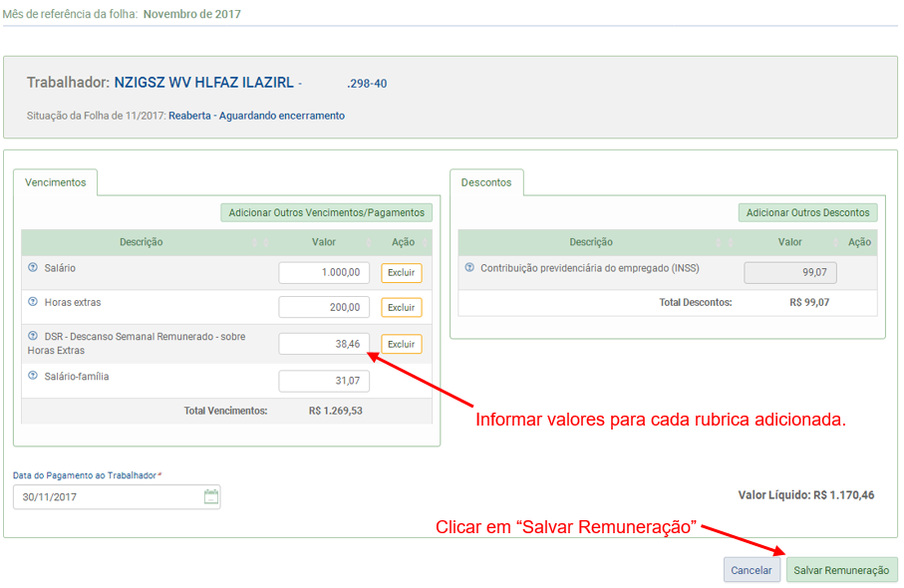The width and height of the screenshot is (904, 588).
Task: Open help icon for Contribuição previdenciária (INSS)
Action: click(x=469, y=267)
